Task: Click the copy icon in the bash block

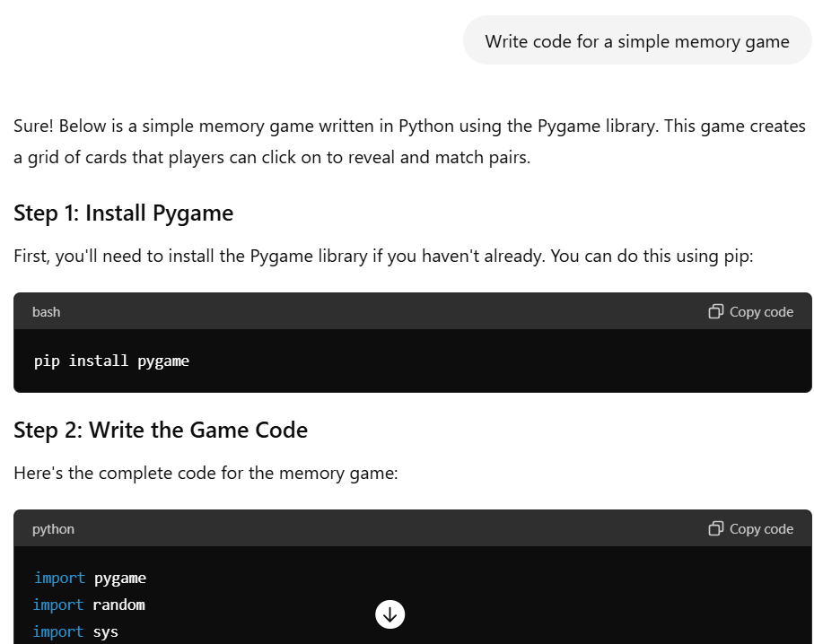Action: click(x=716, y=311)
